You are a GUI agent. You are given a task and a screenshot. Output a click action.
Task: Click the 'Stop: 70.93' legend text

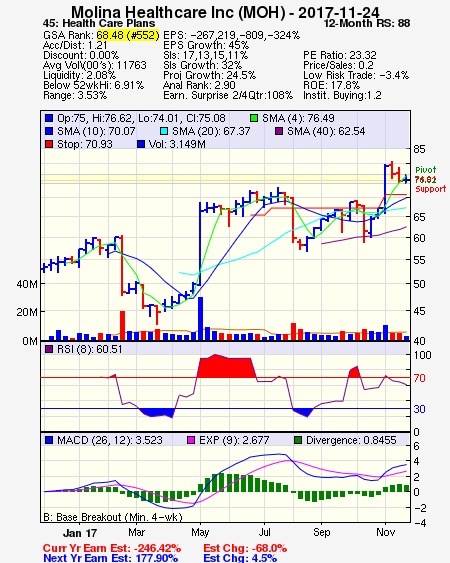coord(85,144)
